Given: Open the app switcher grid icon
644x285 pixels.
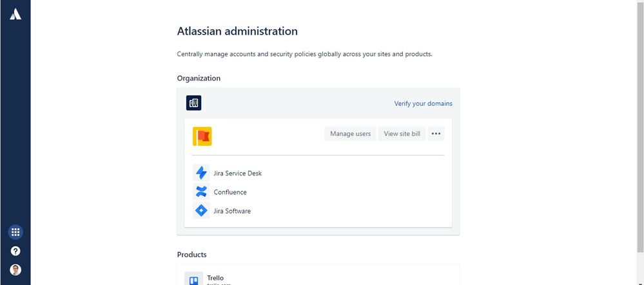Looking at the screenshot, I should tap(15, 232).
